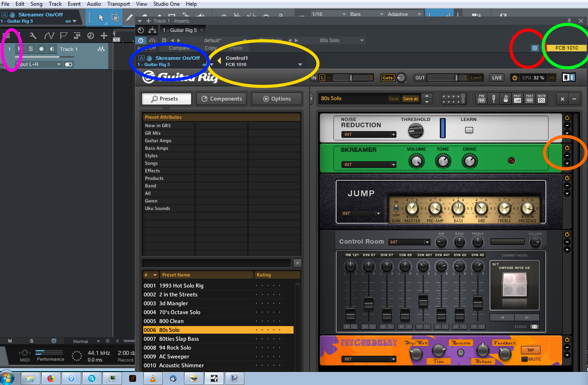
Task: Toggle Skreamer module power button
Action: (567, 148)
